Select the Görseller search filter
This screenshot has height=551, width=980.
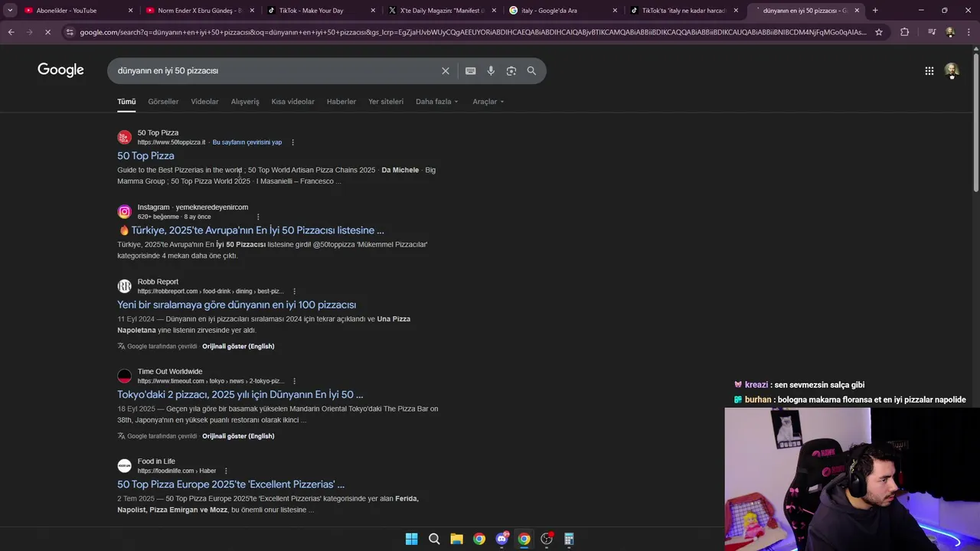tap(163, 102)
